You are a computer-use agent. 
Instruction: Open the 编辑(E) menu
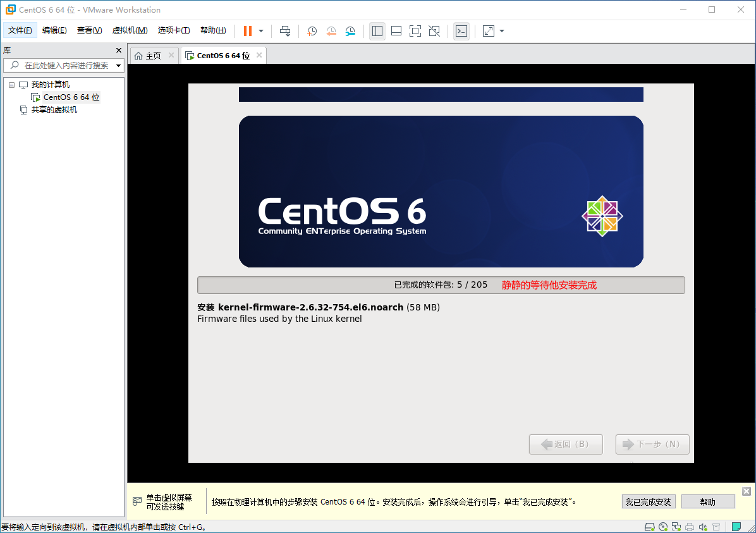coord(54,30)
